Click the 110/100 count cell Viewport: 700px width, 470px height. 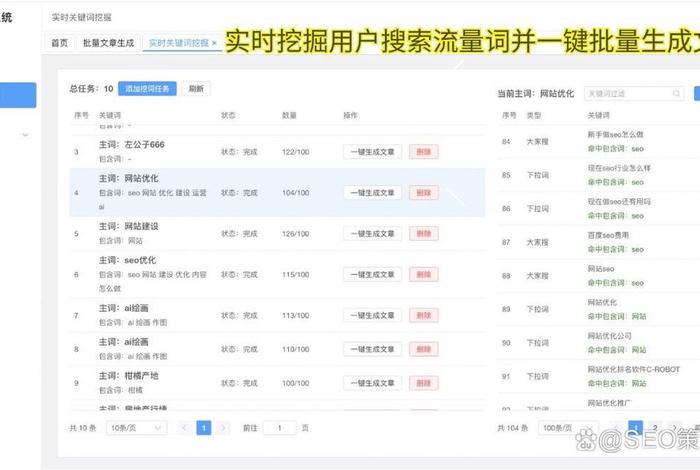click(x=296, y=349)
